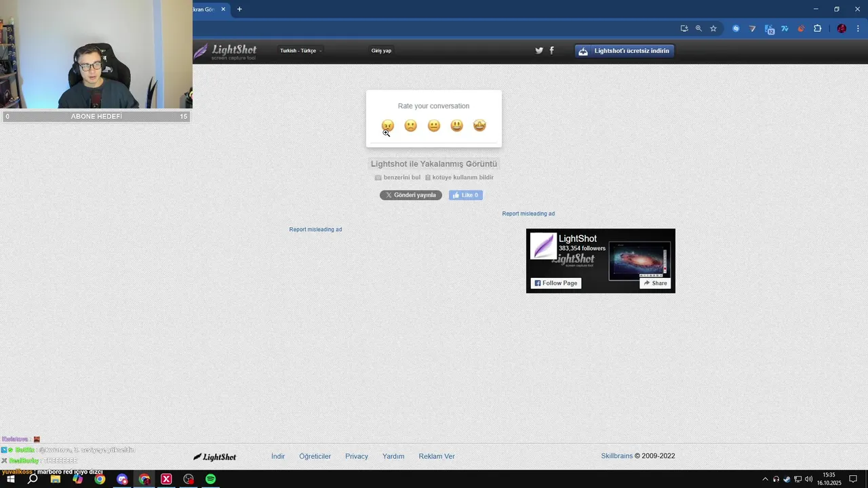Open the Yardım footer link
This screenshot has width=868, height=488.
(393, 456)
